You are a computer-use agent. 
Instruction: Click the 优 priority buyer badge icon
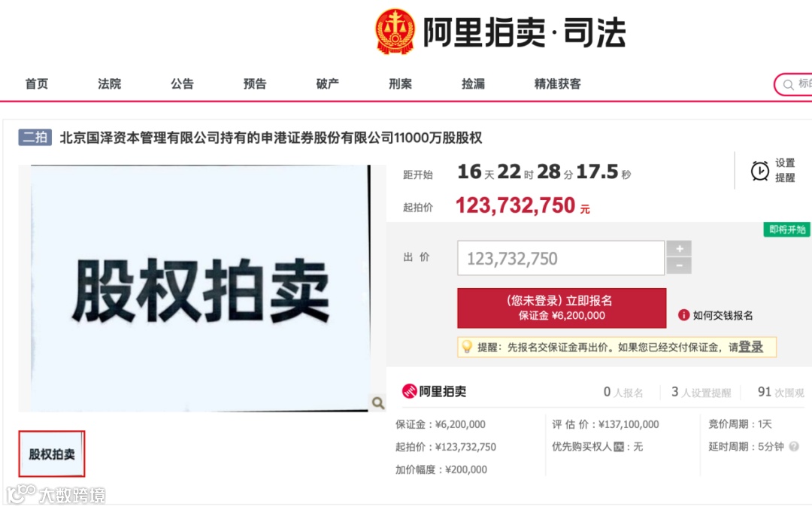(x=618, y=447)
